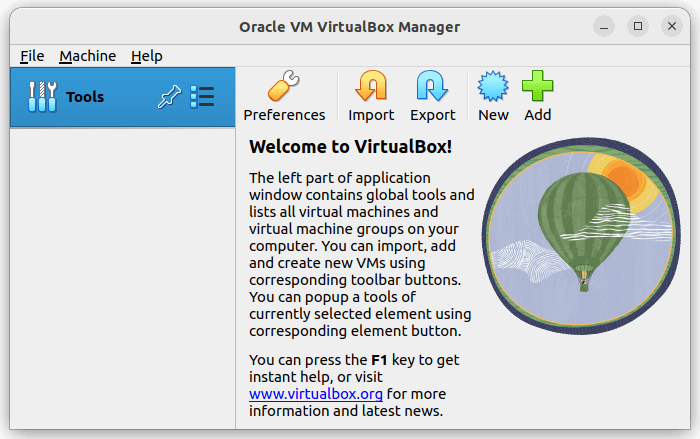Open the Machine menu
This screenshot has width=700, height=439.
pos(88,56)
